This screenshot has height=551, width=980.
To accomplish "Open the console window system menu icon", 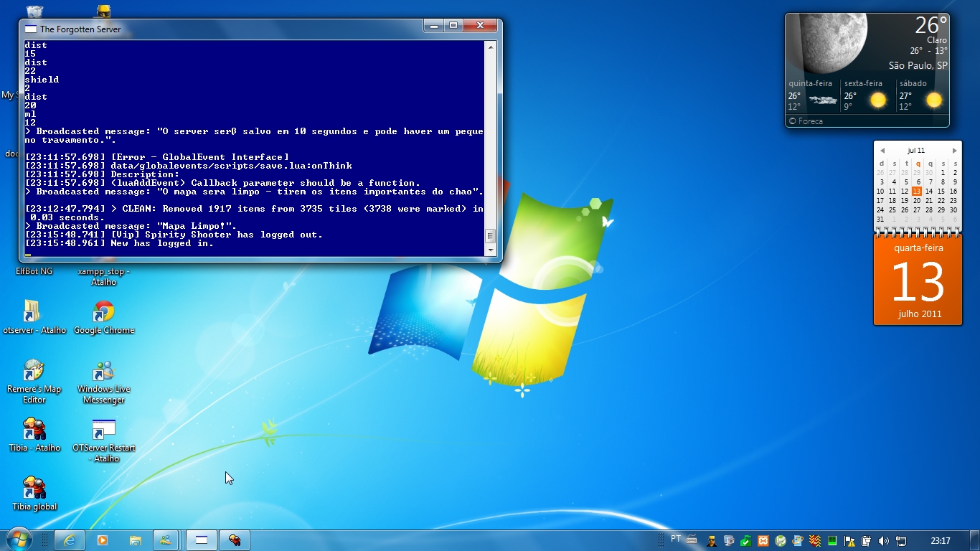I will click(x=31, y=29).
